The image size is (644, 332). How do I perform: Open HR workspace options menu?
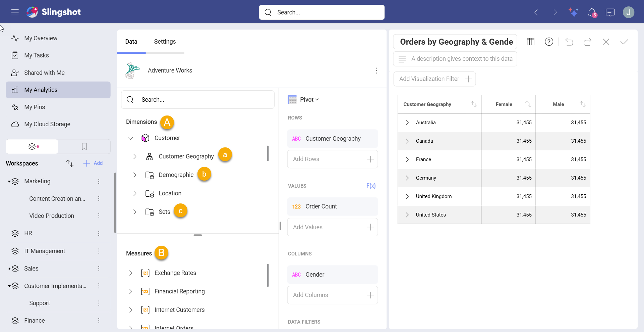tap(99, 233)
